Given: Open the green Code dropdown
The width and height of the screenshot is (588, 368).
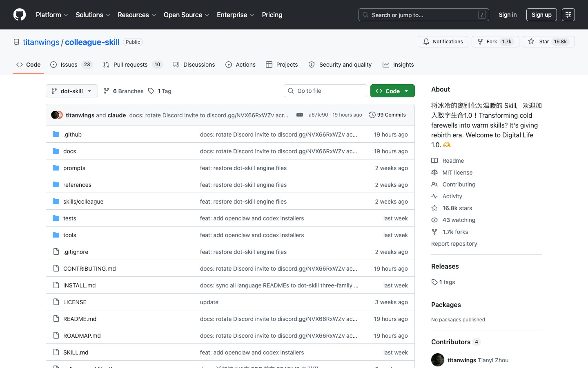Looking at the screenshot, I should tap(392, 91).
